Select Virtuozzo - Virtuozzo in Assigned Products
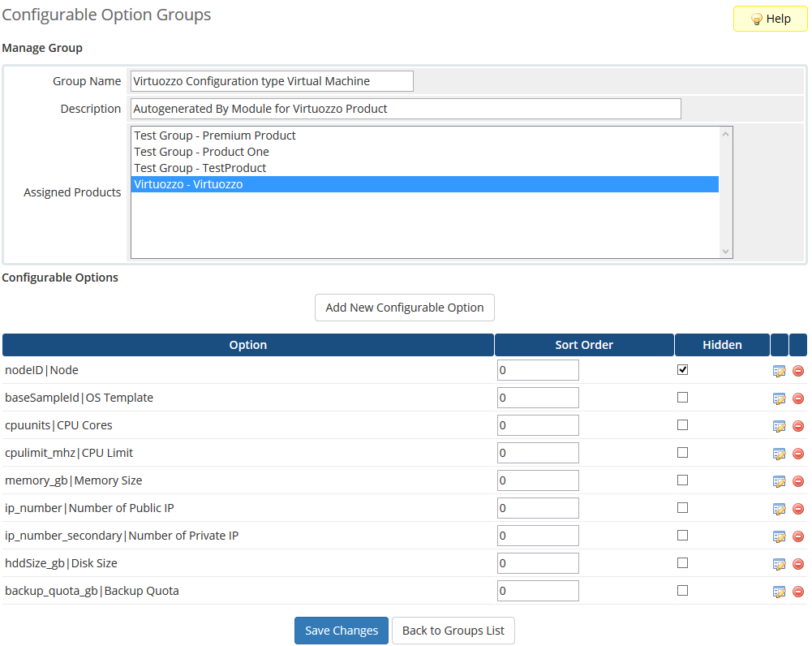Viewport: 812px width, 646px height. (424, 184)
